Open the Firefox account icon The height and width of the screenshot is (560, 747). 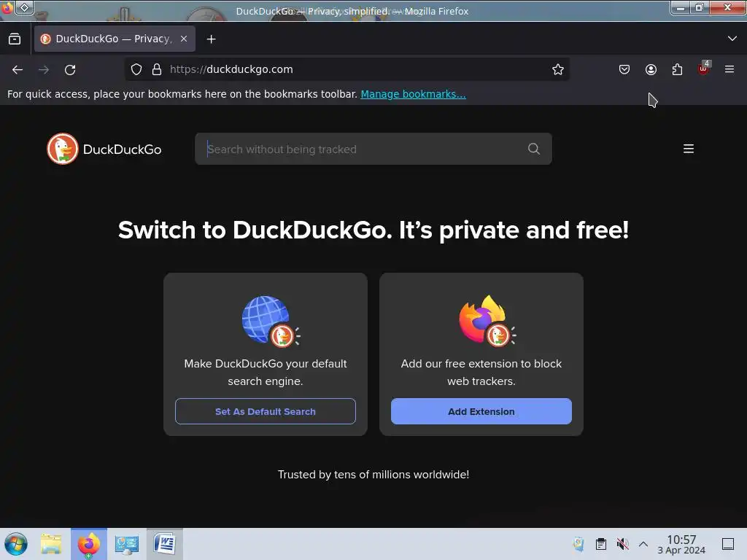651,69
